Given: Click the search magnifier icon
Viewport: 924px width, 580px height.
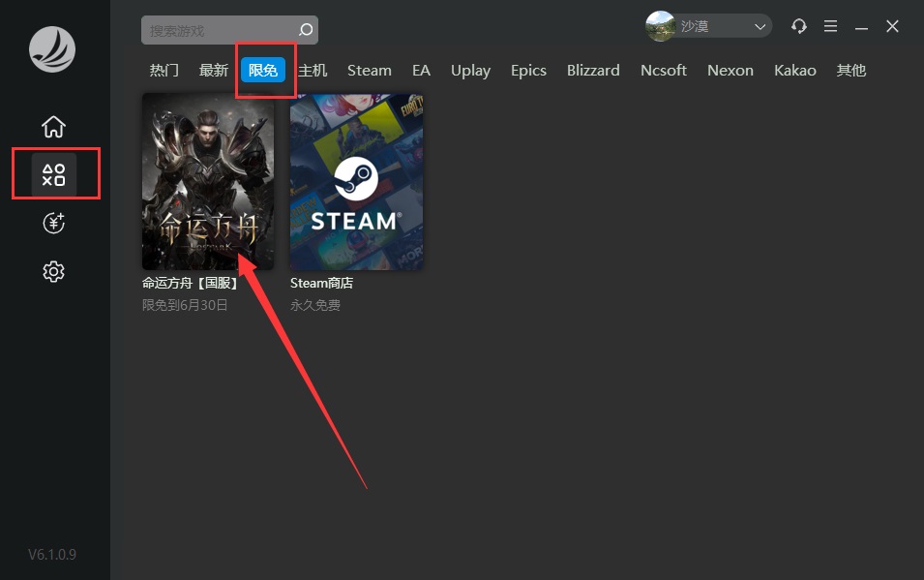Looking at the screenshot, I should (305, 30).
